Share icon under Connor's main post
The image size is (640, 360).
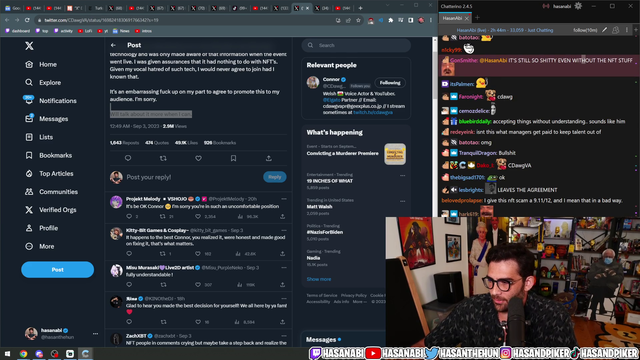coord(269,158)
